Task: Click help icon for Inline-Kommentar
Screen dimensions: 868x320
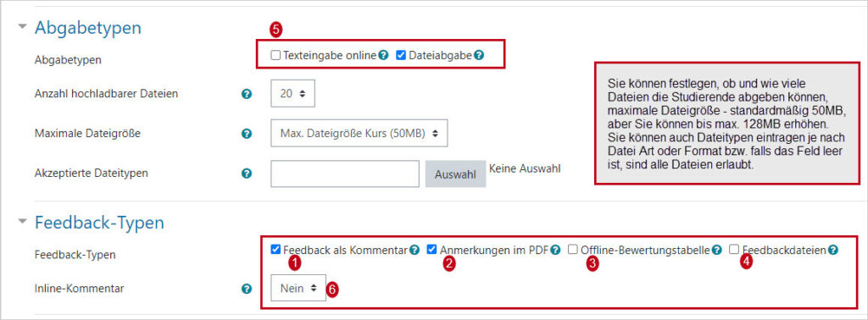Action: click(247, 289)
